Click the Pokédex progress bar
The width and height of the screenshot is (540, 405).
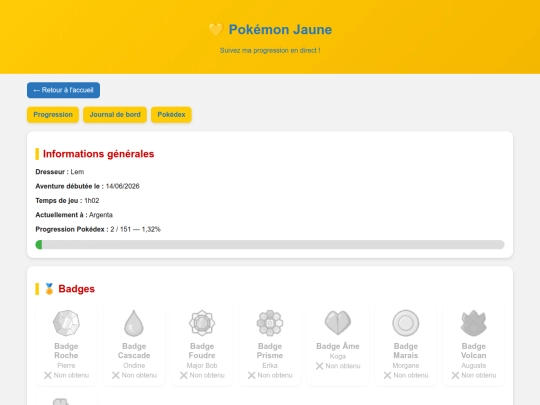[x=270, y=245]
